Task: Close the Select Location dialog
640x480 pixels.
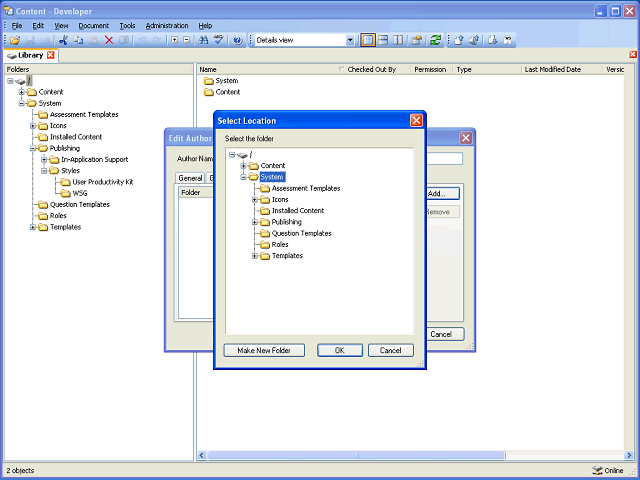Action: pos(416,120)
